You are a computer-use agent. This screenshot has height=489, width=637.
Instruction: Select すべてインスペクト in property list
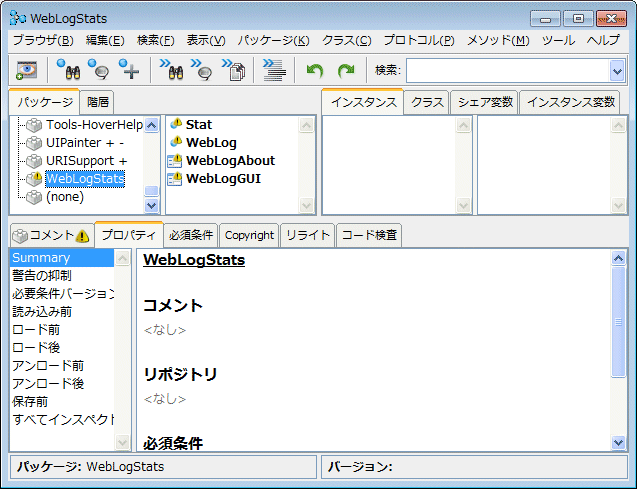(62, 419)
